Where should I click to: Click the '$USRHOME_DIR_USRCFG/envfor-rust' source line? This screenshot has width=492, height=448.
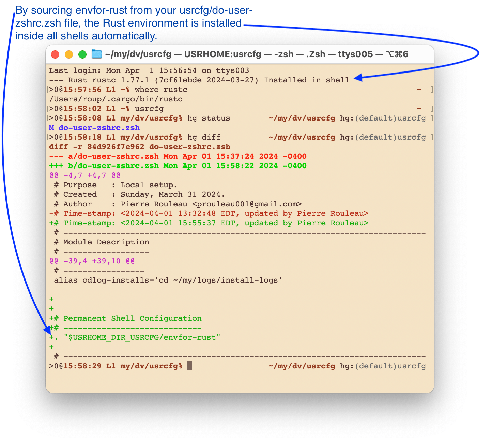tap(135, 337)
